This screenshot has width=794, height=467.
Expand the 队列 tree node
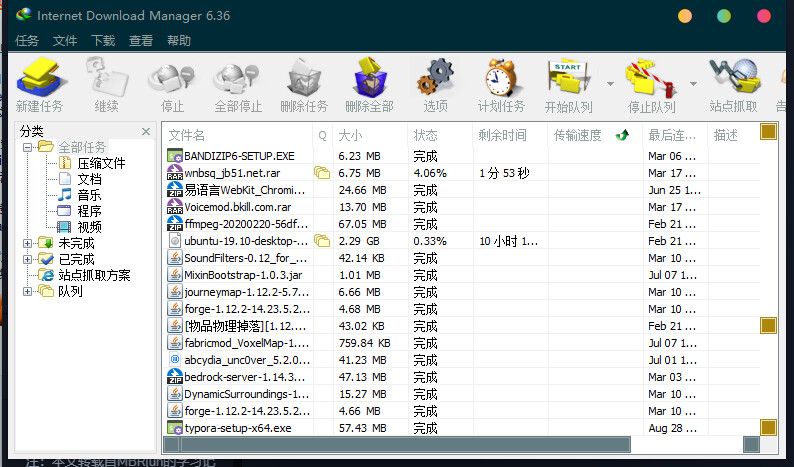click(27, 291)
